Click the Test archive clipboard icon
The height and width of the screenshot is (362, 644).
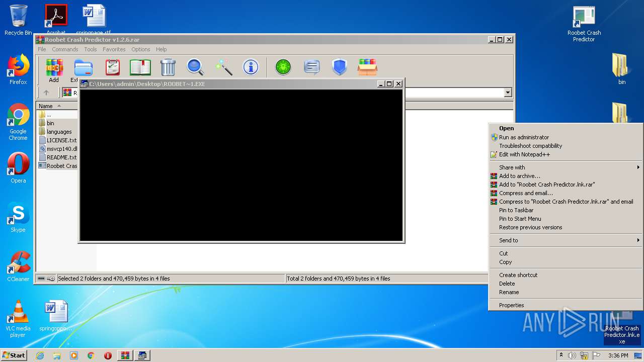point(113,67)
